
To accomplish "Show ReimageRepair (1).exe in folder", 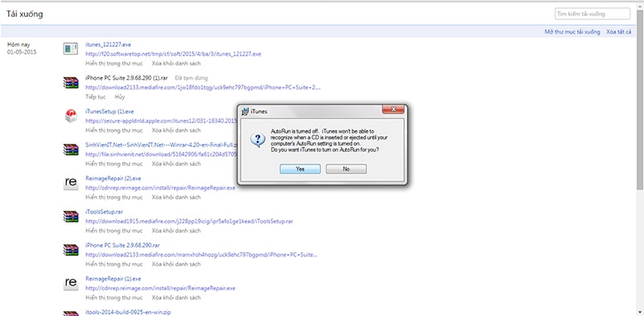I will point(114,298).
